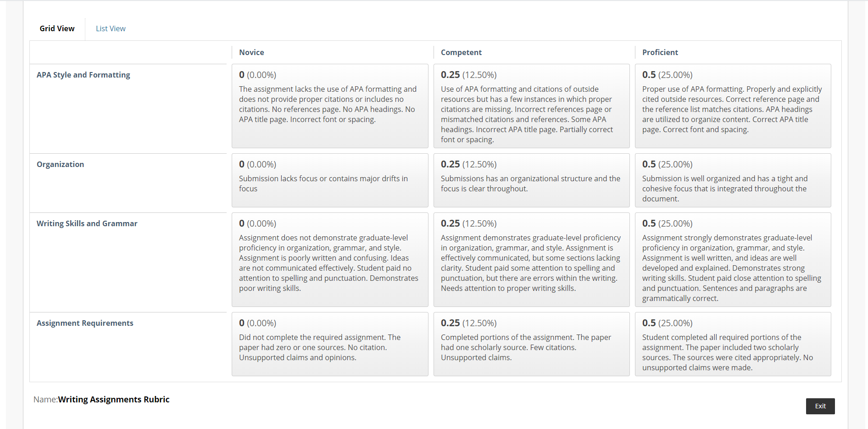Select the Proficient cell for Assignment Requirements
This screenshot has width=868, height=429.
point(733,344)
